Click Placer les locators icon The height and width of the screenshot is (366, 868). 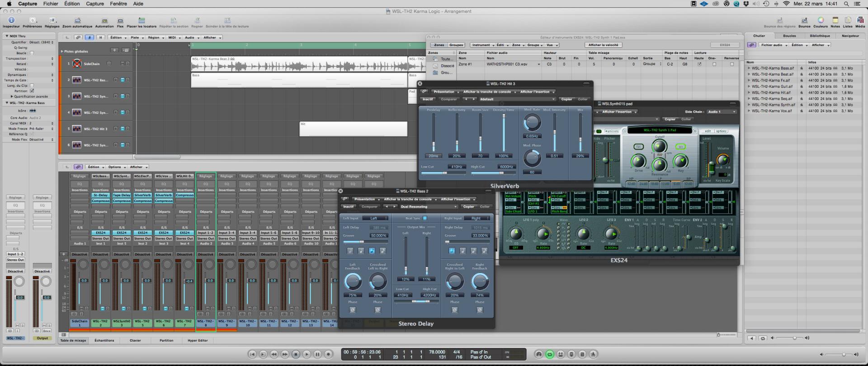point(142,20)
